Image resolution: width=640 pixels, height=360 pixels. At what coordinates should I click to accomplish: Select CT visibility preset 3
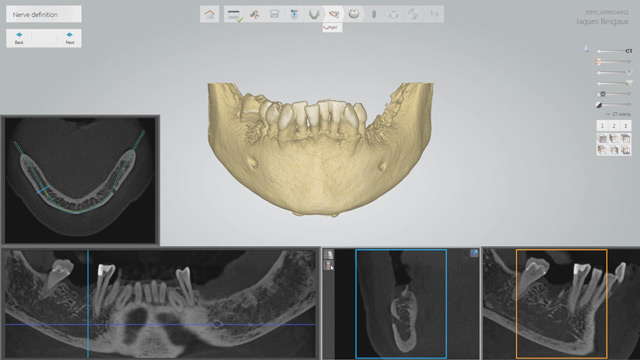point(625,126)
